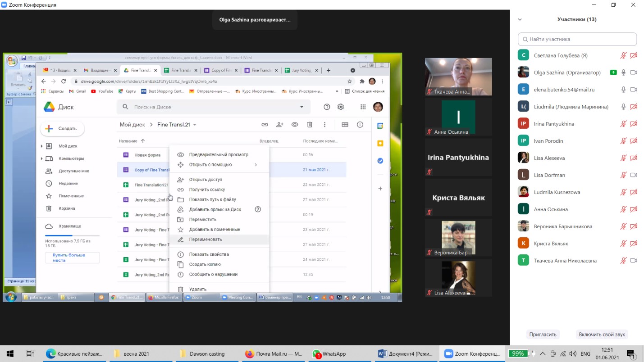Image resolution: width=644 pixels, height=362 pixels.
Task: Click Olga Sazhina's green screen-share icon
Action: [613, 72]
